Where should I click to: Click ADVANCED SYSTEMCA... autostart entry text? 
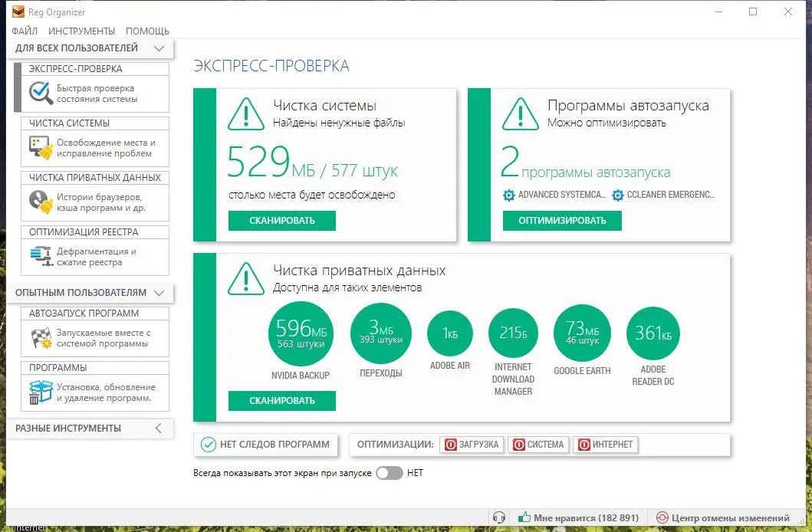(x=562, y=195)
